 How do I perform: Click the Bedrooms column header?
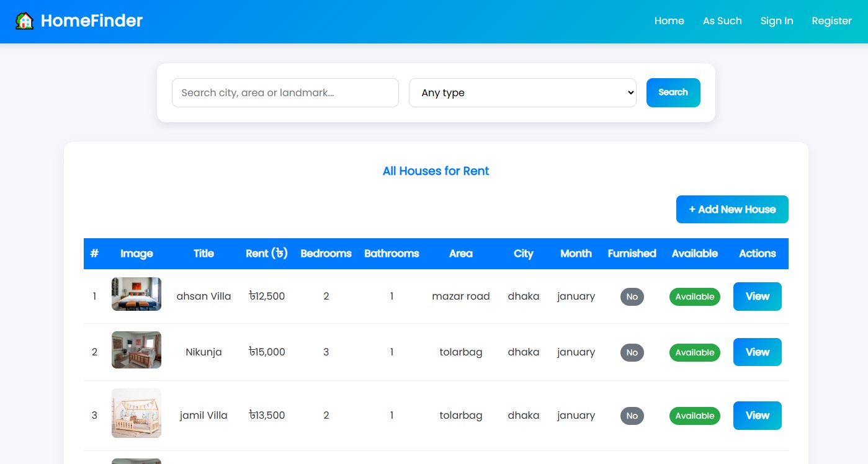pos(326,253)
